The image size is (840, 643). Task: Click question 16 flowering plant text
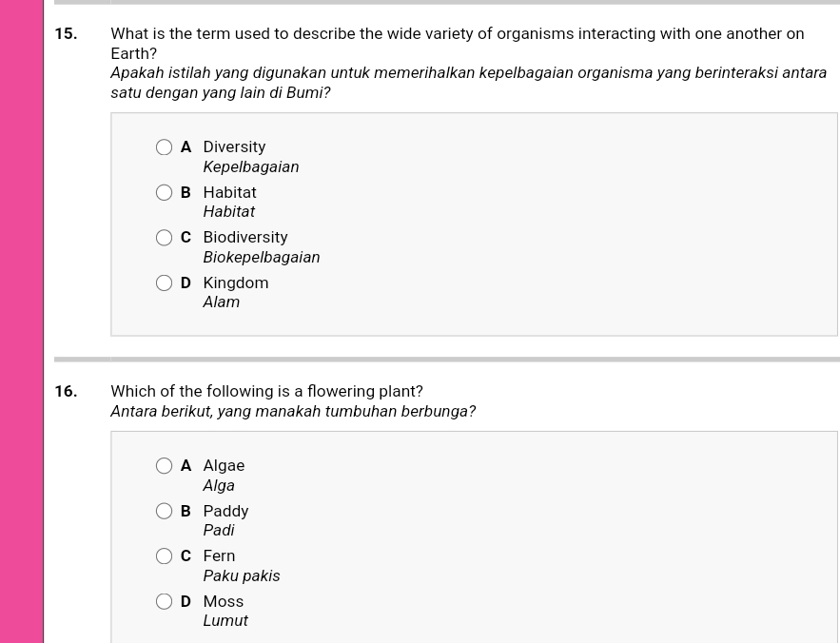click(266, 392)
